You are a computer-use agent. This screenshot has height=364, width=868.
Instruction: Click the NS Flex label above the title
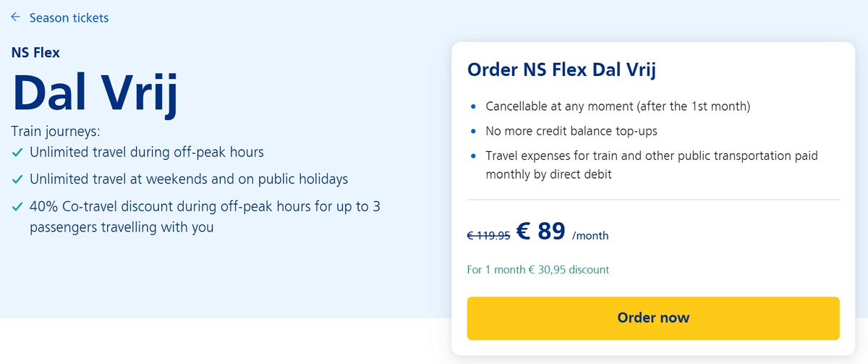[x=35, y=52]
